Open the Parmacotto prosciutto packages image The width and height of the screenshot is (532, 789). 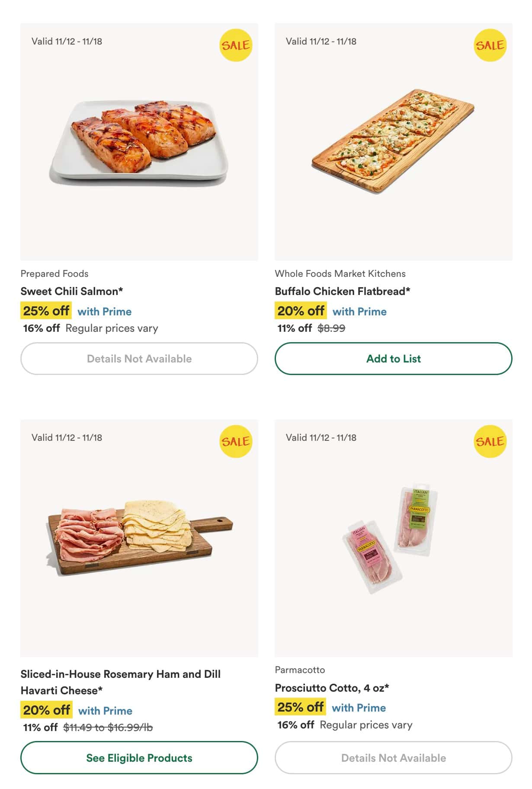393,539
